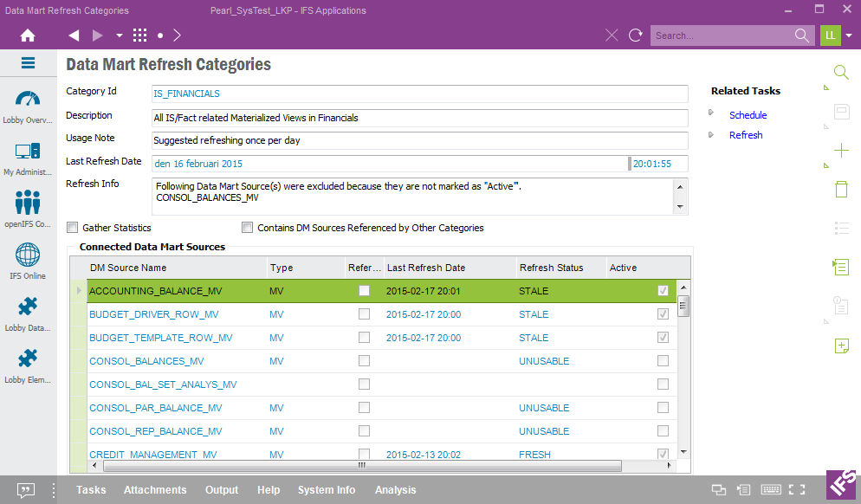Screen dimensions: 861x504
Task: Click the Schedule related task link
Action: click(x=748, y=115)
